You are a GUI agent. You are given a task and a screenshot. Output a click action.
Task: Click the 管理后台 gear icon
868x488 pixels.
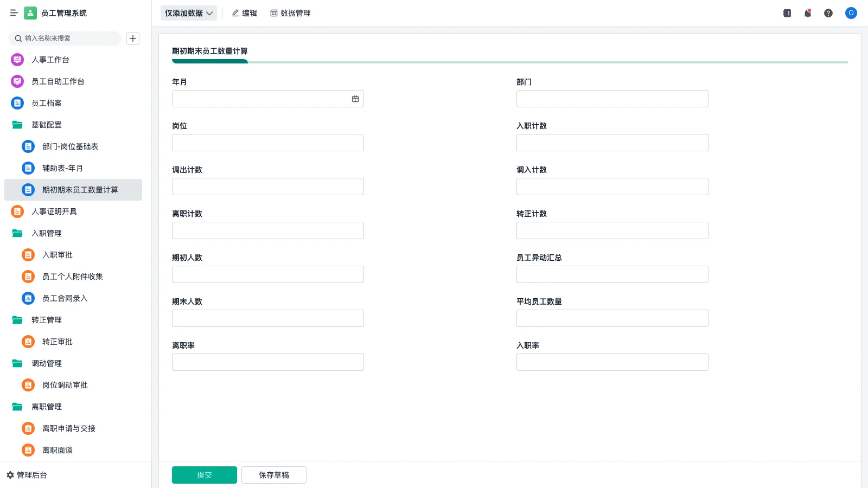[10, 475]
